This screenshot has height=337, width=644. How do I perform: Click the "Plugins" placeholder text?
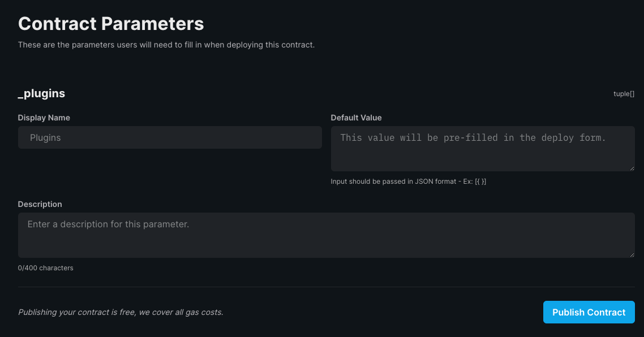pyautogui.click(x=45, y=137)
